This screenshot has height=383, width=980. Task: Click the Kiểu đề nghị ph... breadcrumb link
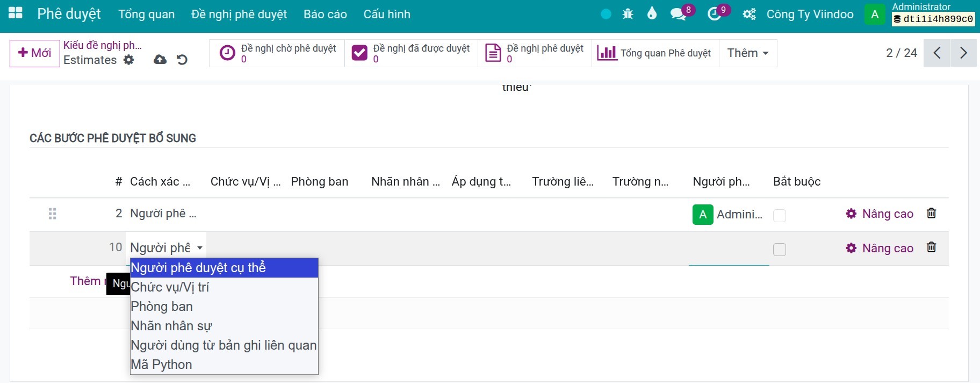tap(103, 45)
